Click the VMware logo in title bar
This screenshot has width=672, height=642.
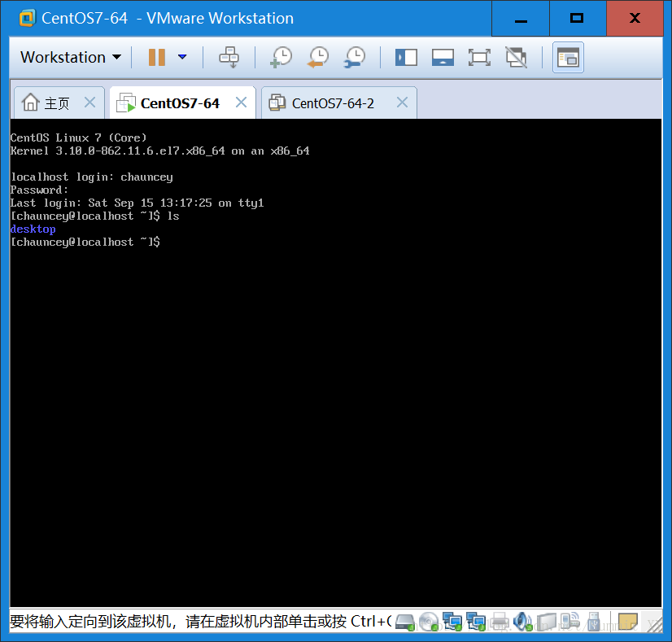[x=27, y=19]
